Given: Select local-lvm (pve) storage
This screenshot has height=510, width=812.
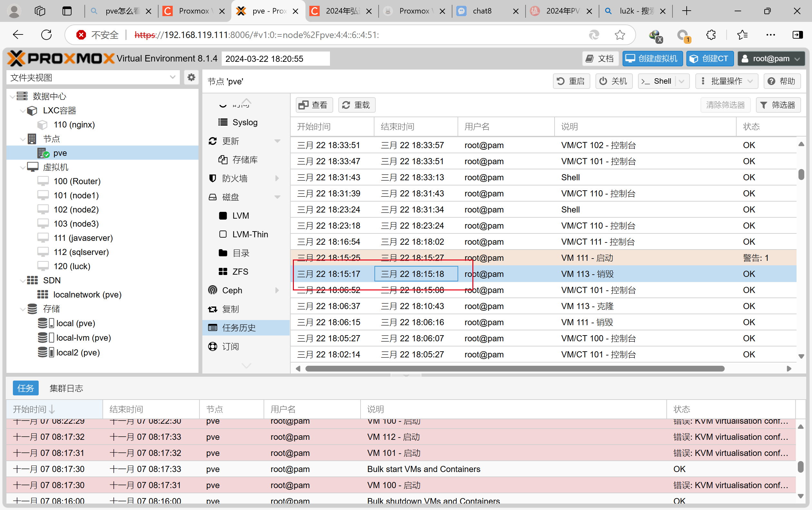Looking at the screenshot, I should click(83, 337).
